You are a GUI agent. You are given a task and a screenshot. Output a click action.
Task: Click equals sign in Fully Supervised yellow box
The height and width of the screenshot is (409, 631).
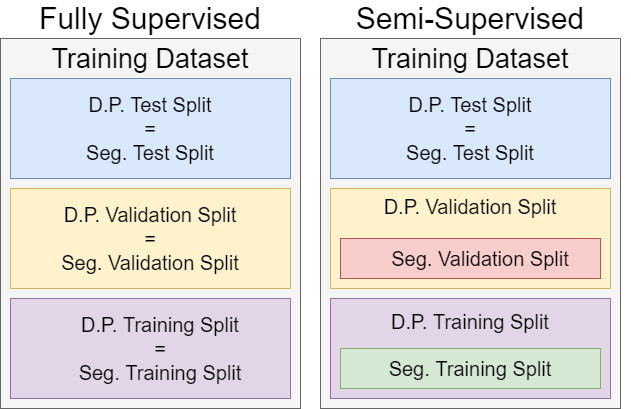(x=150, y=240)
